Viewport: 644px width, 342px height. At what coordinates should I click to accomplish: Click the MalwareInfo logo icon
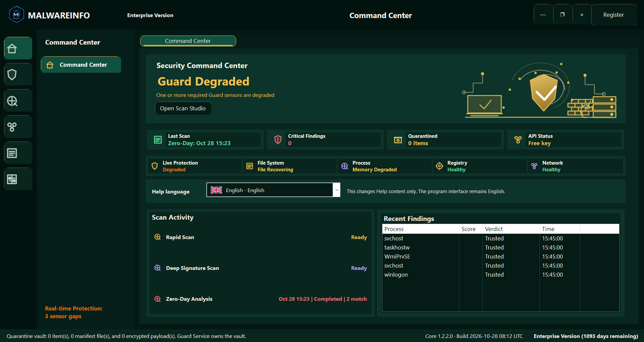pyautogui.click(x=16, y=15)
